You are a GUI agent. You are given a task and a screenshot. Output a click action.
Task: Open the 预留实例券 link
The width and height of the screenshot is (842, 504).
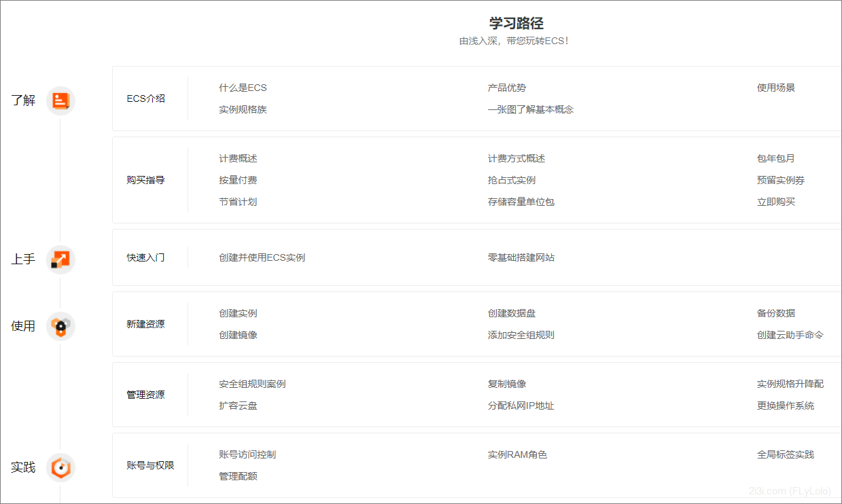[781, 180]
